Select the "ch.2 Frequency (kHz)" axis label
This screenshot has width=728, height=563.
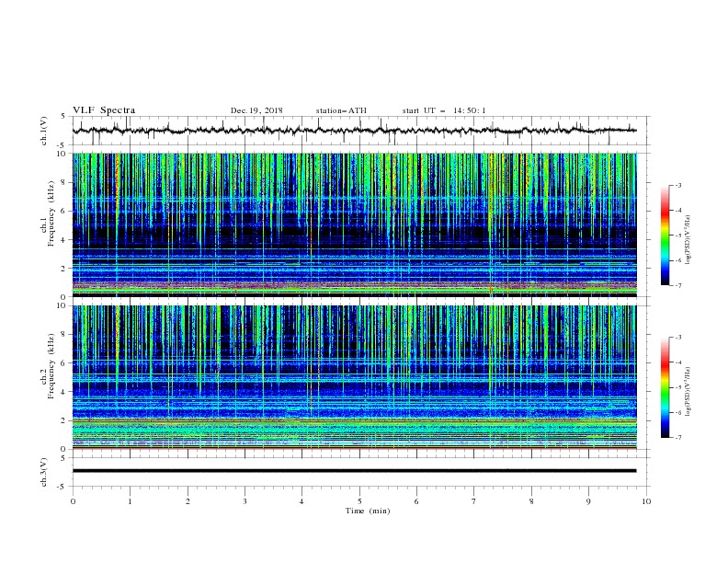(48, 366)
